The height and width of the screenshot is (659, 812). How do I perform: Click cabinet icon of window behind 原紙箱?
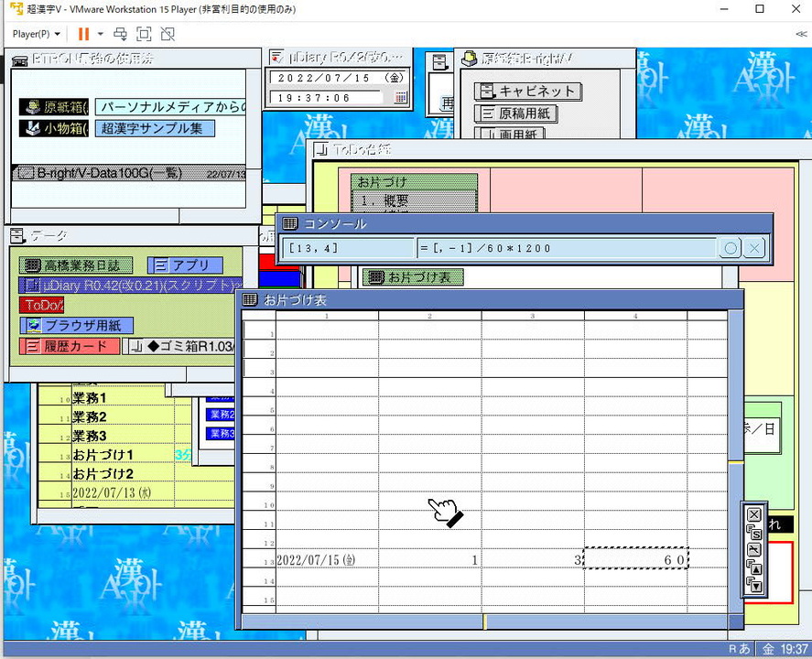(439, 62)
